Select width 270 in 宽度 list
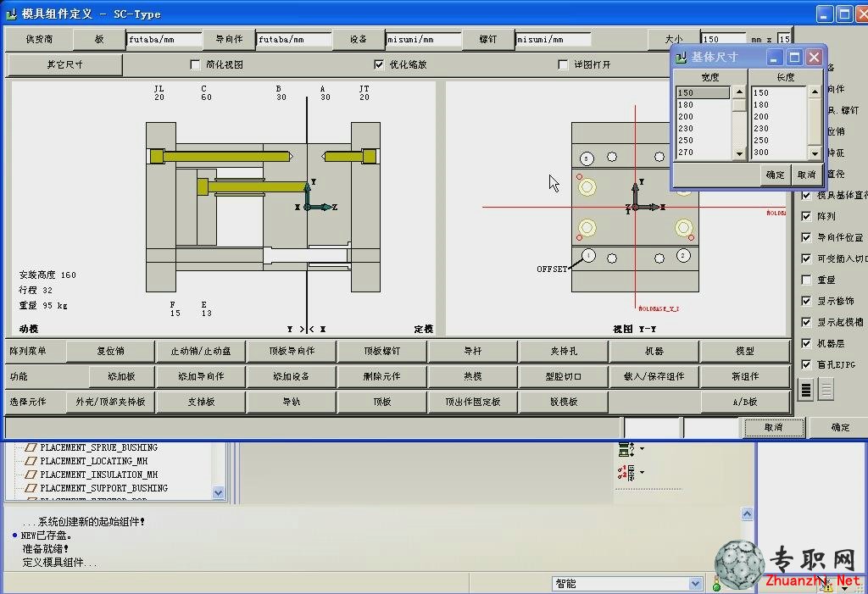Viewport: 868px width, 594px height. [x=702, y=153]
